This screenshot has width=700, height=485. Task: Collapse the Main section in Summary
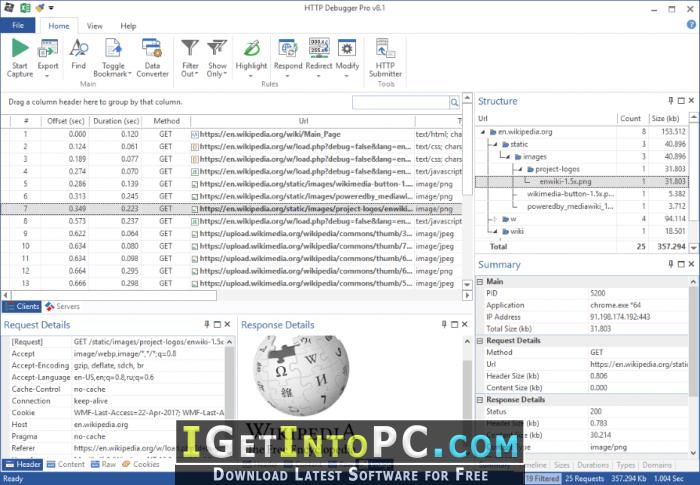click(x=480, y=281)
